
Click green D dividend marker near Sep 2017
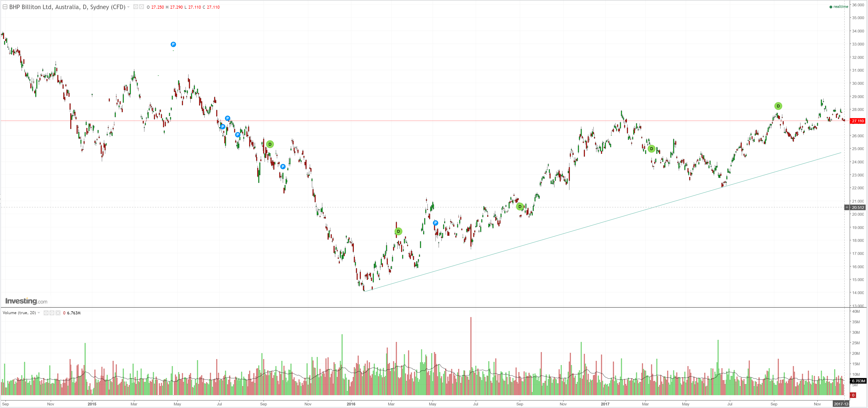pos(778,106)
